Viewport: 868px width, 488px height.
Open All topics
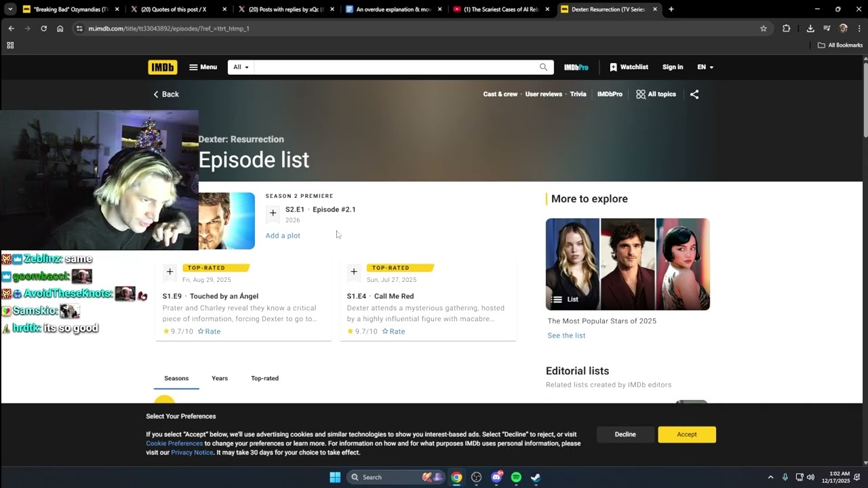coord(656,94)
